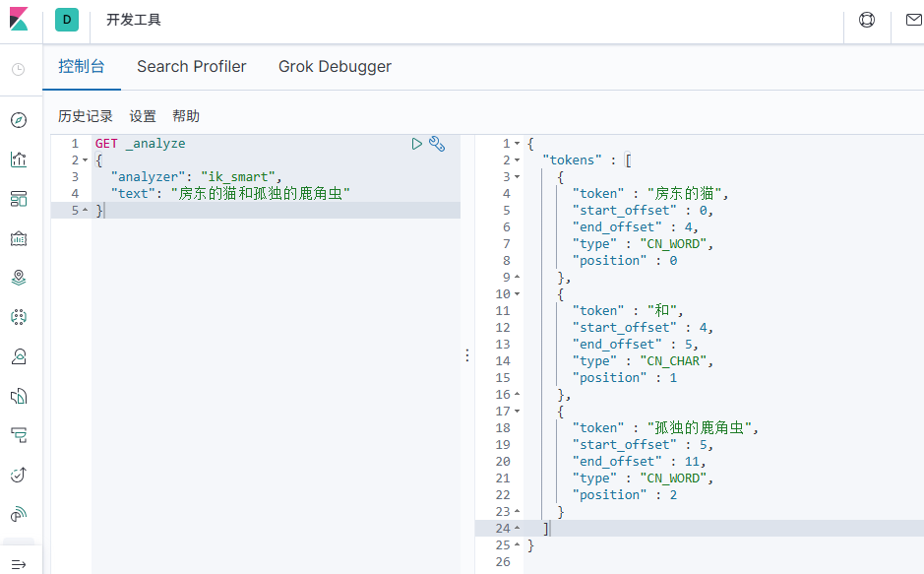This screenshot has width=924, height=574.
Task: Open 设置 console settings
Action: pos(143,116)
